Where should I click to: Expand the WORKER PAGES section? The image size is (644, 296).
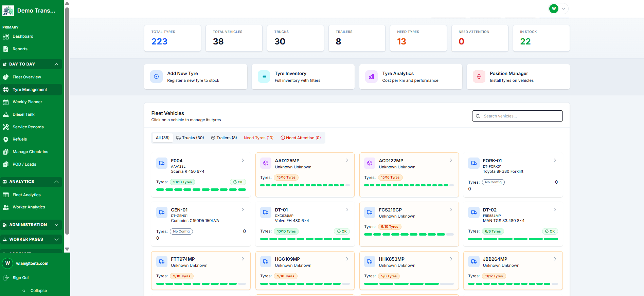pos(31,239)
